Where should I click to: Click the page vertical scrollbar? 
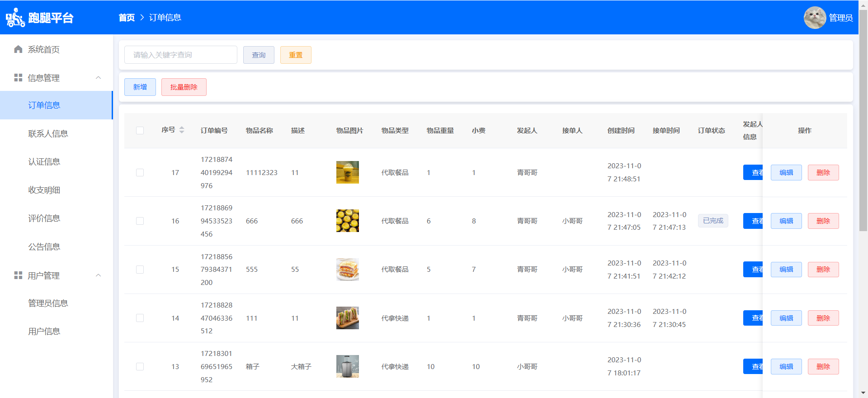tap(863, 120)
